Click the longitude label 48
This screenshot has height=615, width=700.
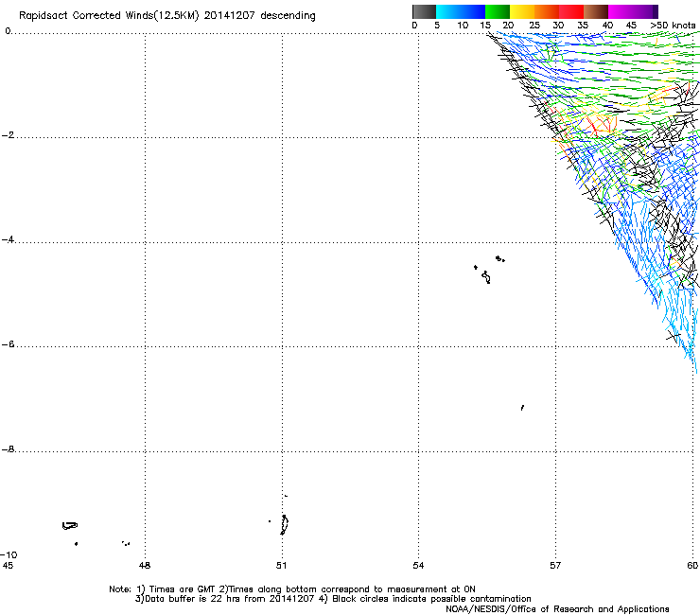(145, 566)
